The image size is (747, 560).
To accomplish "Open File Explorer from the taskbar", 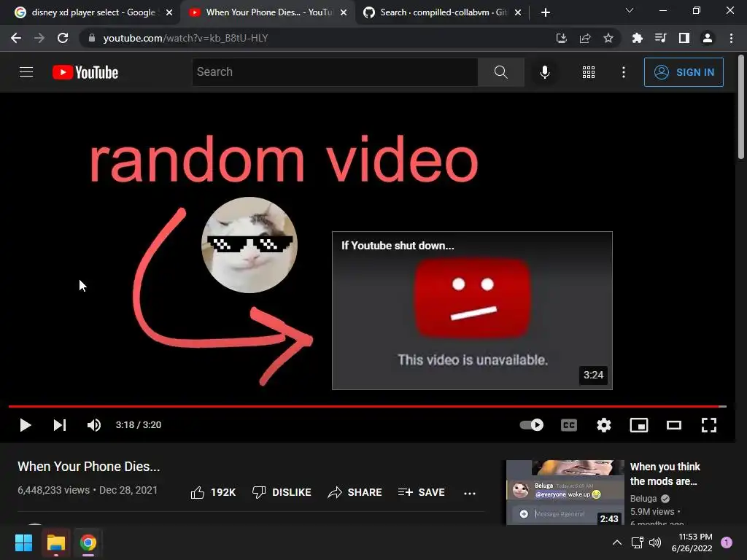I will [55, 542].
